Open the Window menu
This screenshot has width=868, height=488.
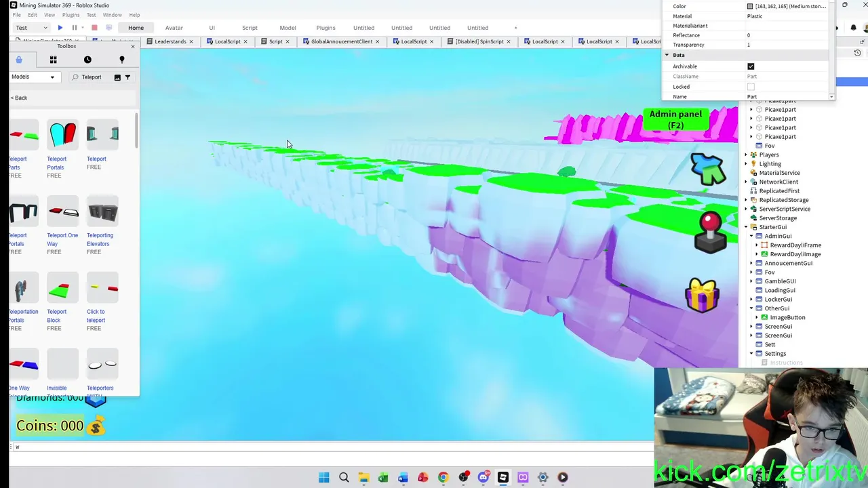click(x=113, y=15)
